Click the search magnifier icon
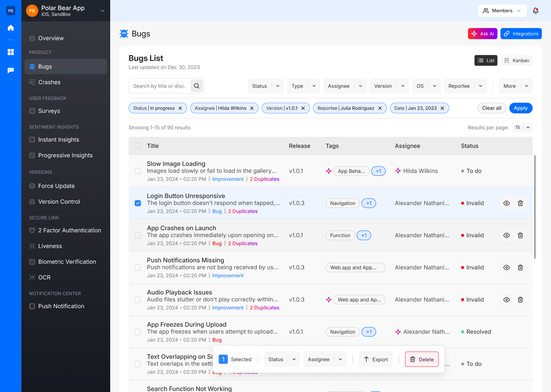This screenshot has width=551, height=392. (x=197, y=86)
